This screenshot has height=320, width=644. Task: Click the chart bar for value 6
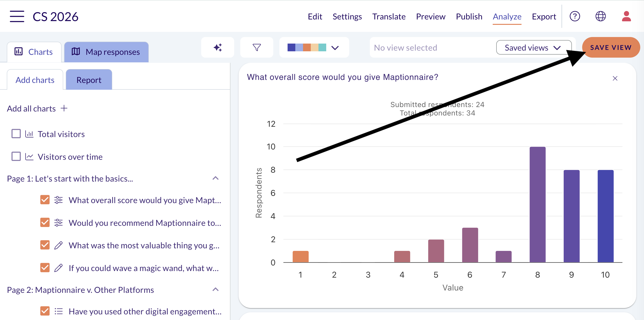470,245
